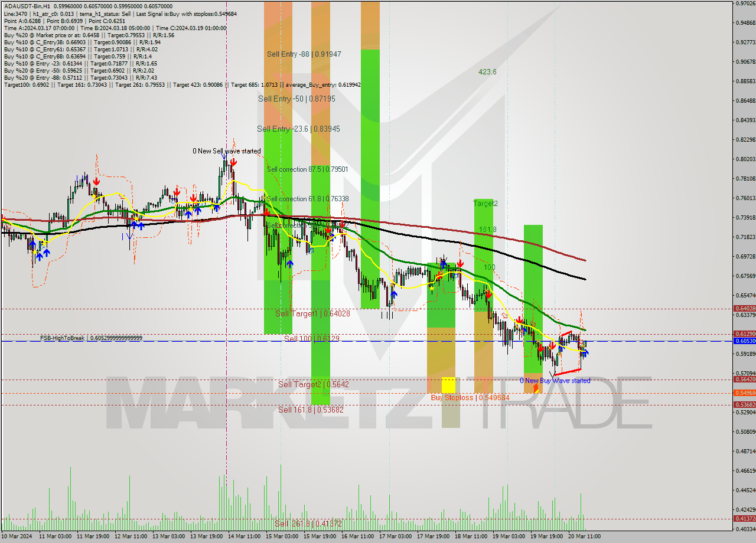Click the 'Target100: 0.6902' info line
This screenshot has height=543, width=756.
coord(182,85)
